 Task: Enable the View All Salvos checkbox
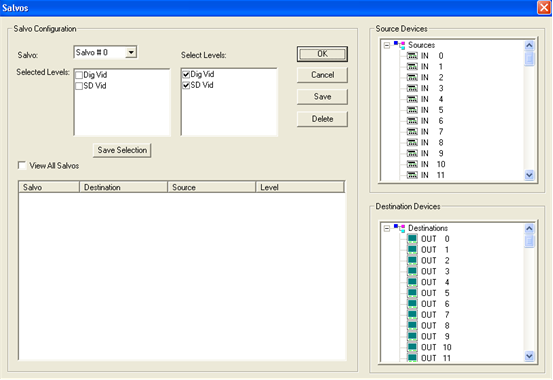point(22,165)
